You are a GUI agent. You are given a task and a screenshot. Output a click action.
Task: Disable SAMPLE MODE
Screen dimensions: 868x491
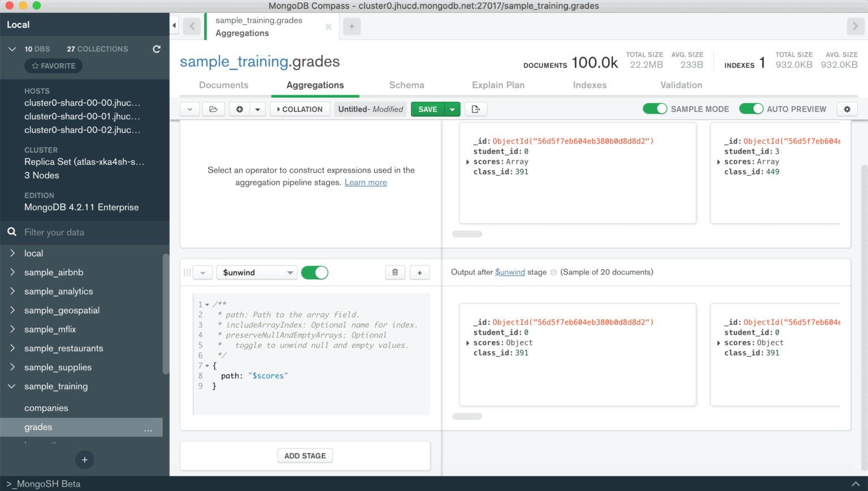pyautogui.click(x=655, y=108)
